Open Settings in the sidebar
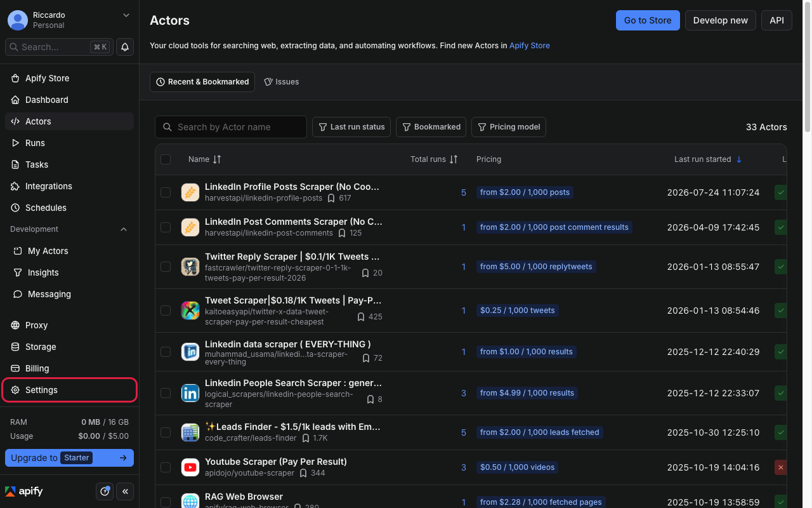Viewport: 812px width, 508px height. (69, 390)
